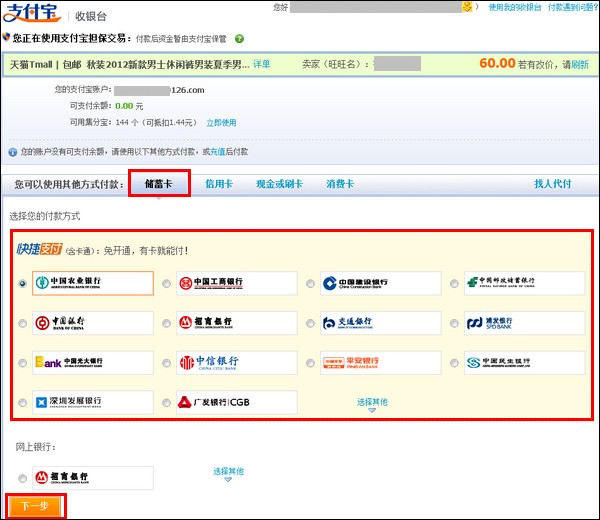
Task: Click the green help question mark icon
Action: pos(239,39)
